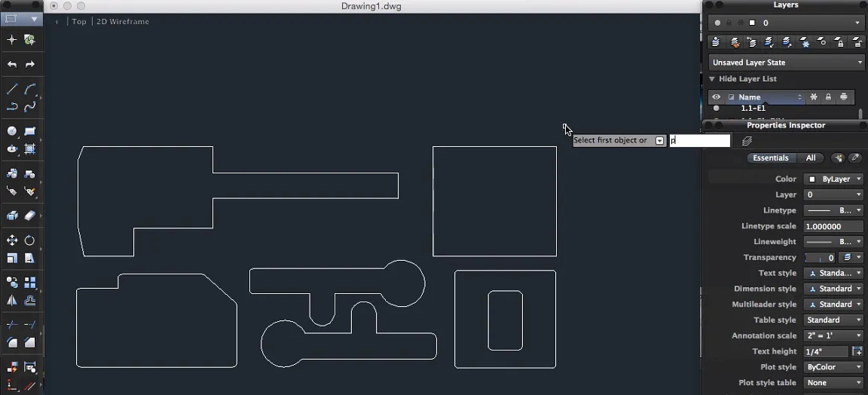This screenshot has height=395, width=868.
Task: Switch to the Essentials tab
Action: coord(771,158)
